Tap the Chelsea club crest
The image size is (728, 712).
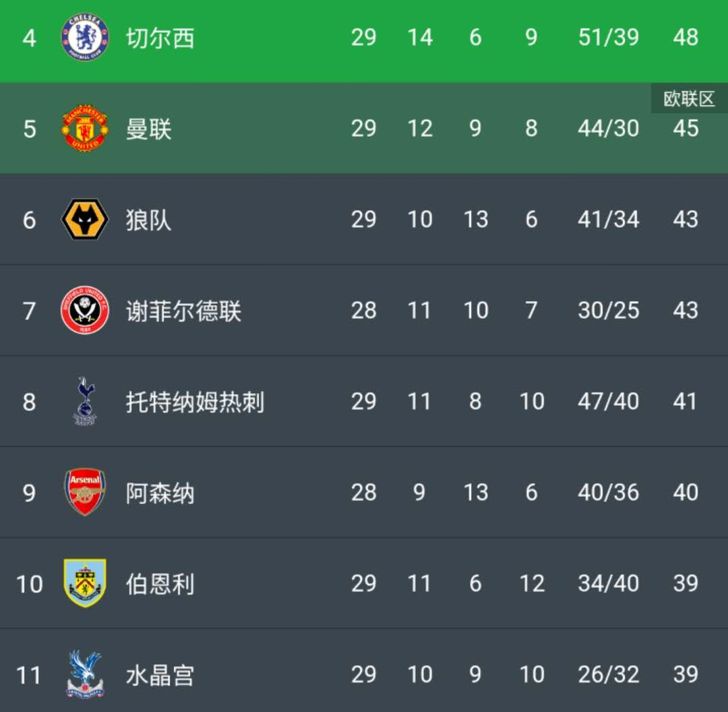click(85, 36)
